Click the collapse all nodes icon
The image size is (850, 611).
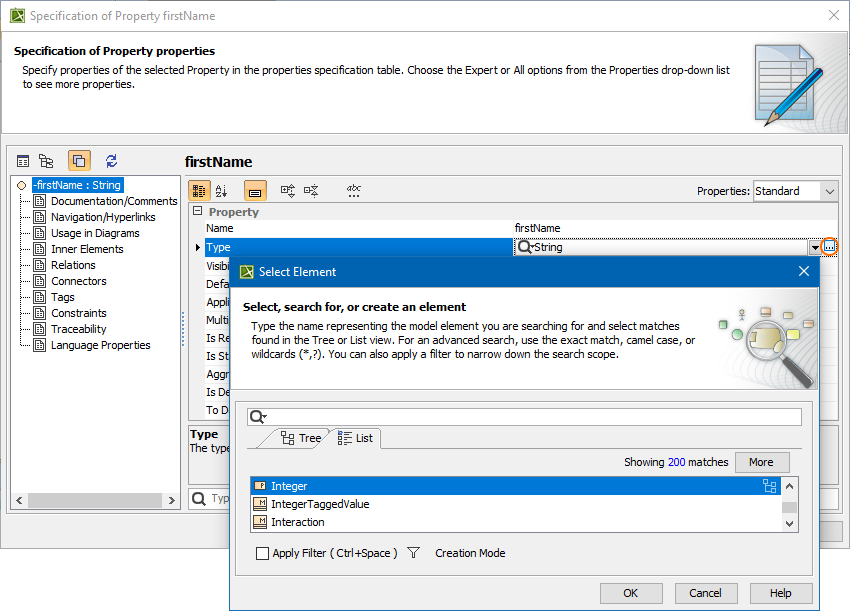click(x=311, y=191)
